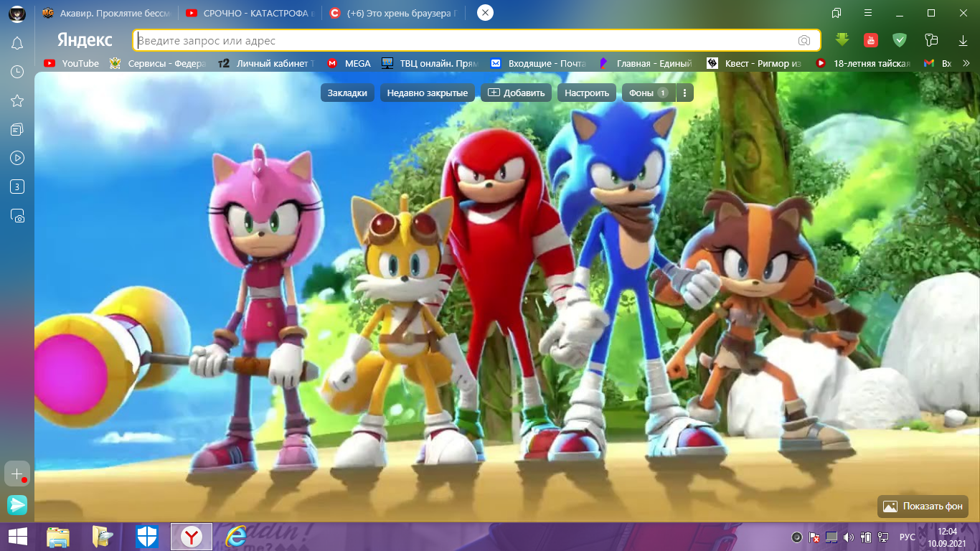This screenshot has width=980, height=551.
Task: Open the notifications bell in sidebar
Action: (17, 44)
